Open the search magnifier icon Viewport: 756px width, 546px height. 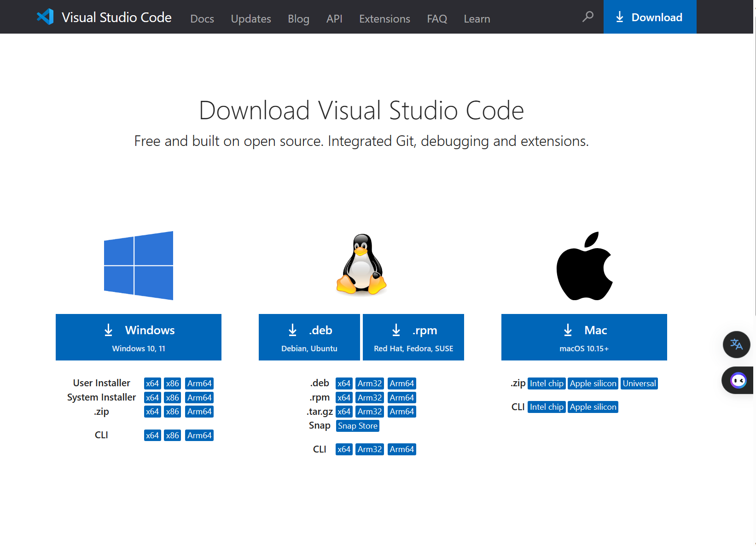pyautogui.click(x=587, y=17)
